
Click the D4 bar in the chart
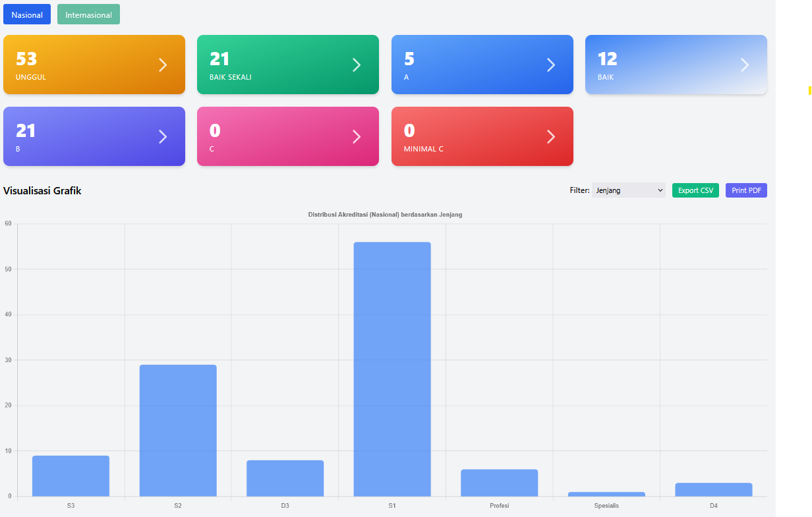pyautogui.click(x=713, y=489)
